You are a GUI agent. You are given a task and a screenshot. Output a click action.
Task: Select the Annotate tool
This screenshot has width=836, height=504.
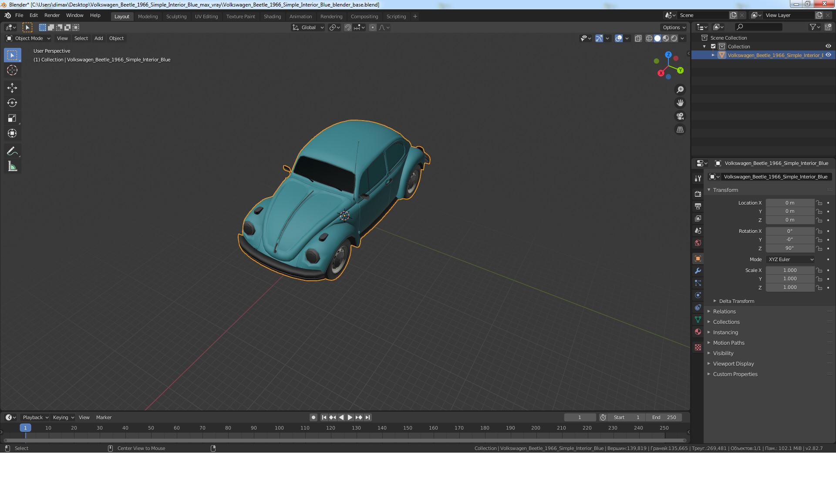coord(12,151)
